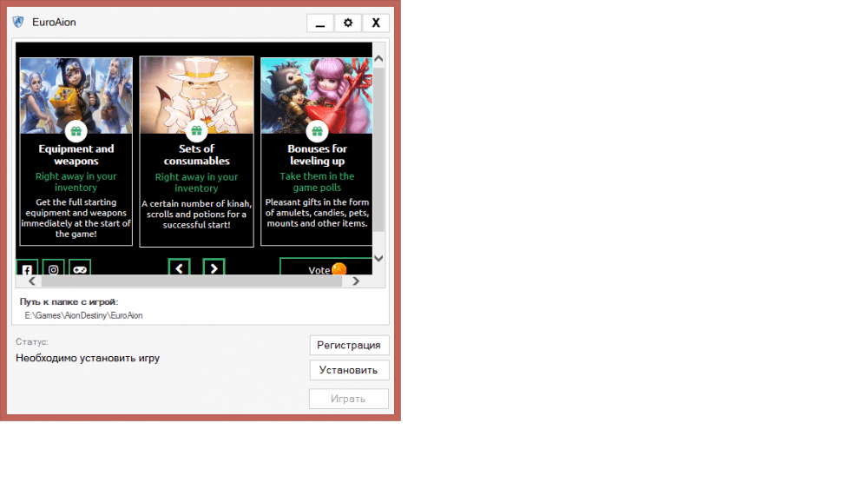868x489 pixels.
Task: Click the EuroAion shield logo in the title bar
Action: (x=18, y=23)
